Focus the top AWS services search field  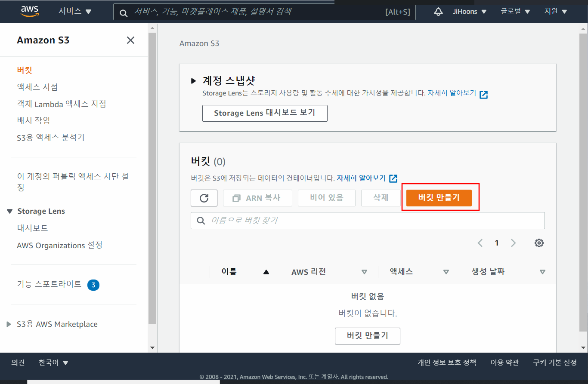click(264, 12)
